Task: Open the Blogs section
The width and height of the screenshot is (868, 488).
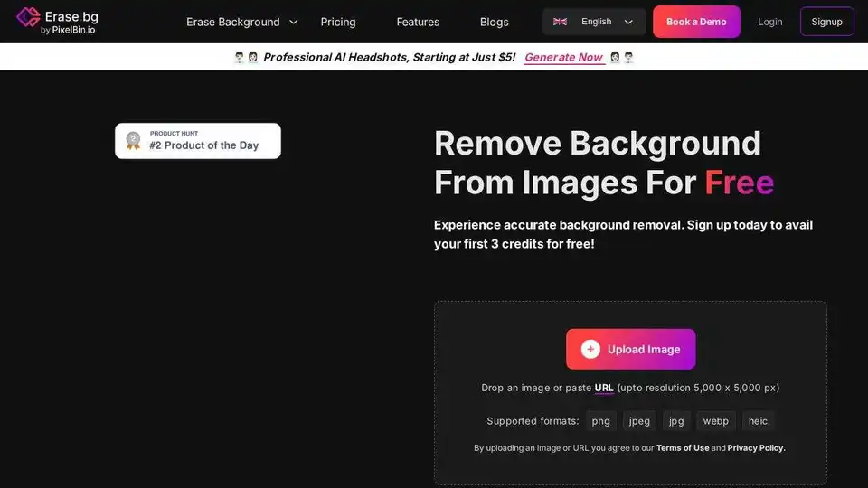Action: tap(495, 22)
